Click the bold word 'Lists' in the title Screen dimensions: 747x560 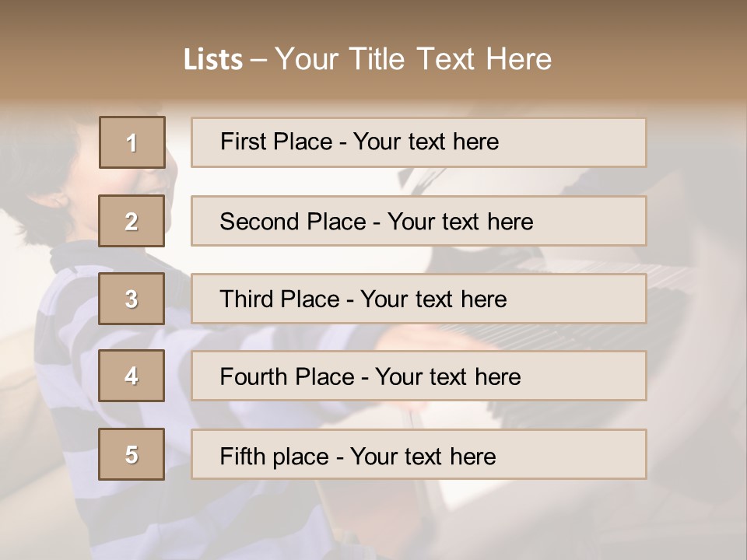tap(213, 59)
